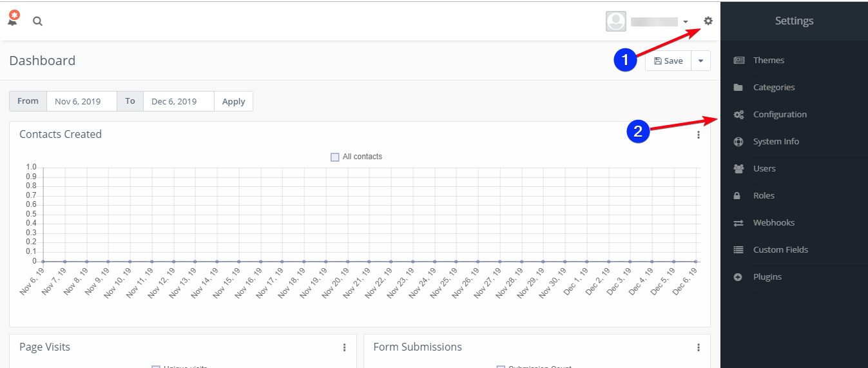Click the Plugins plus icon
The width and height of the screenshot is (868, 368).
738,276
